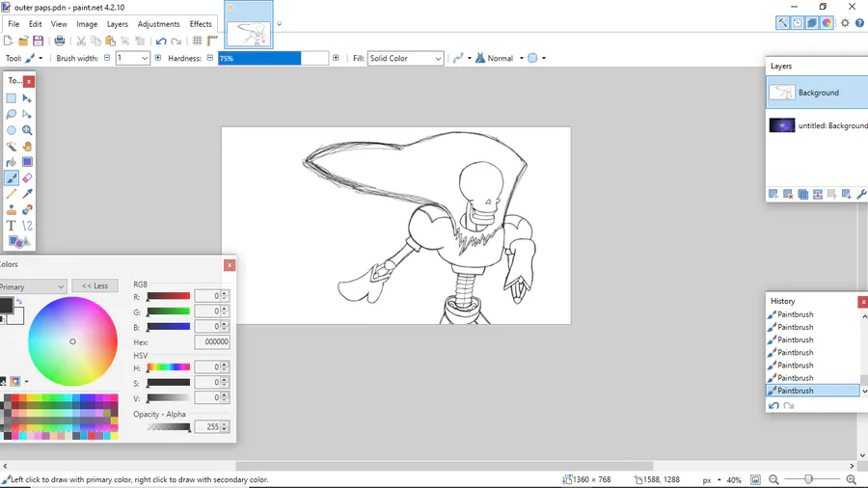This screenshot has width=868, height=488.
Task: Toggle the Colors window button
Action: pos(827,23)
